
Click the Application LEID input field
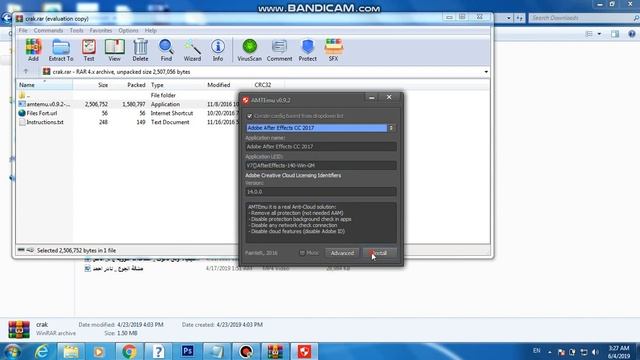321,165
